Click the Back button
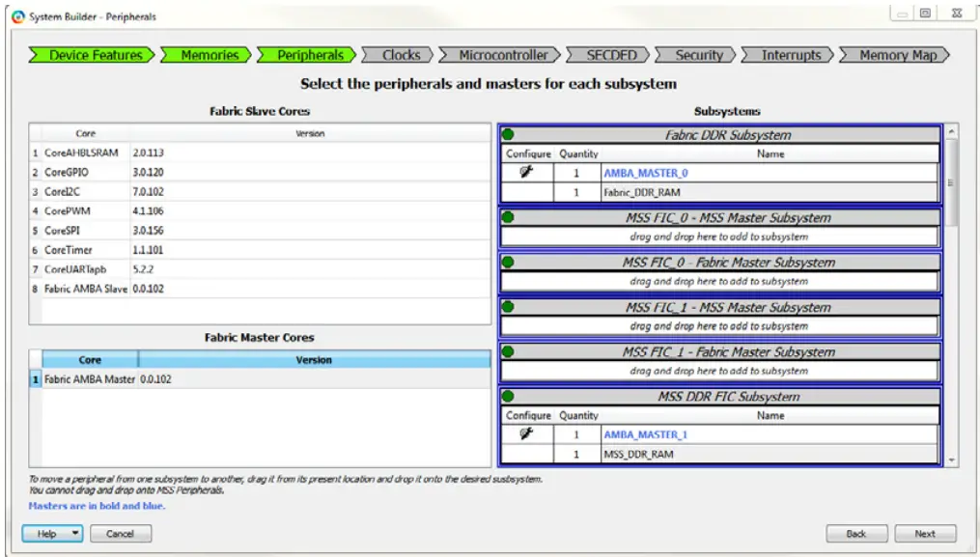This screenshot has height=557, width=980. click(855, 533)
